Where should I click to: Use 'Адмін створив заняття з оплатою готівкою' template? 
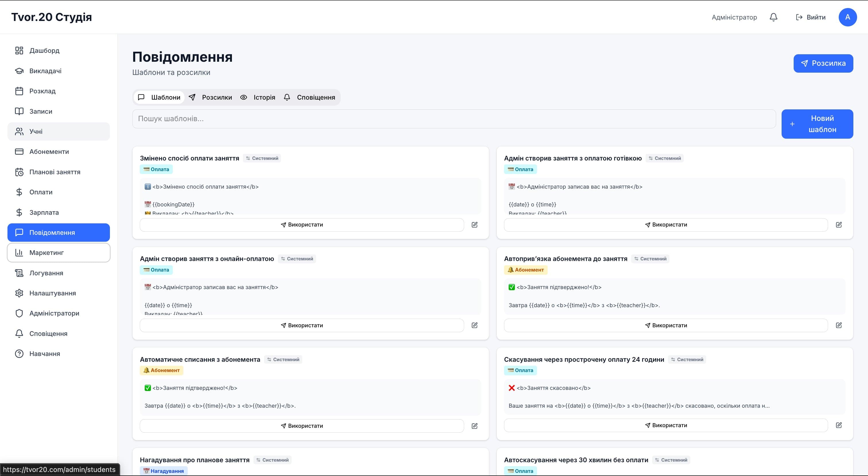pos(666,225)
